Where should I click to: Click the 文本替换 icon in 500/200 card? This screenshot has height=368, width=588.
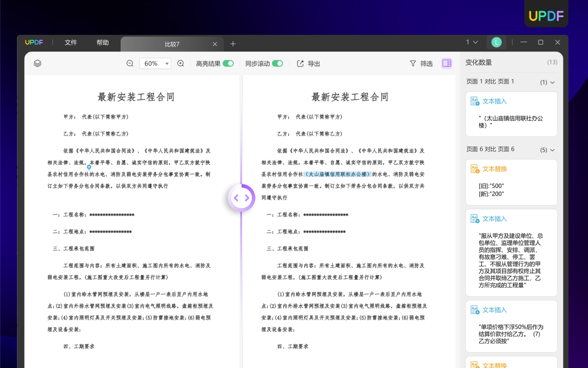point(475,169)
